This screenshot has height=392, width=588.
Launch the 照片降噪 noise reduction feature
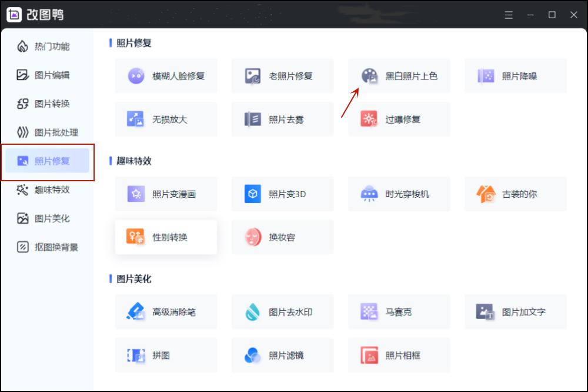pos(515,76)
